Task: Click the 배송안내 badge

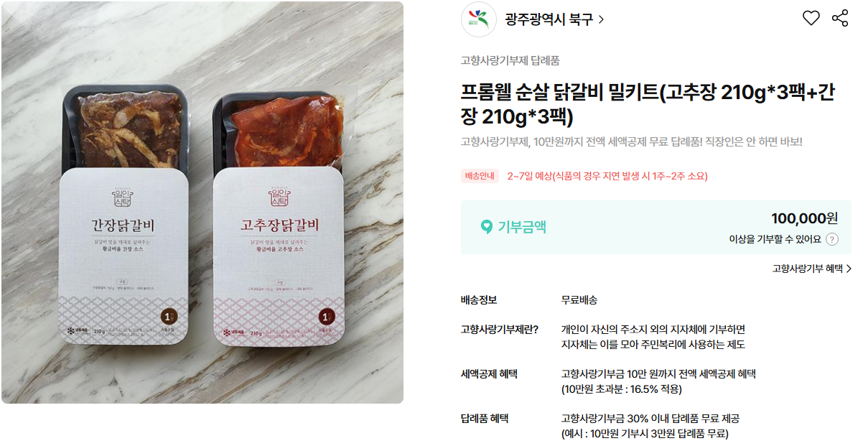Action: (480, 176)
